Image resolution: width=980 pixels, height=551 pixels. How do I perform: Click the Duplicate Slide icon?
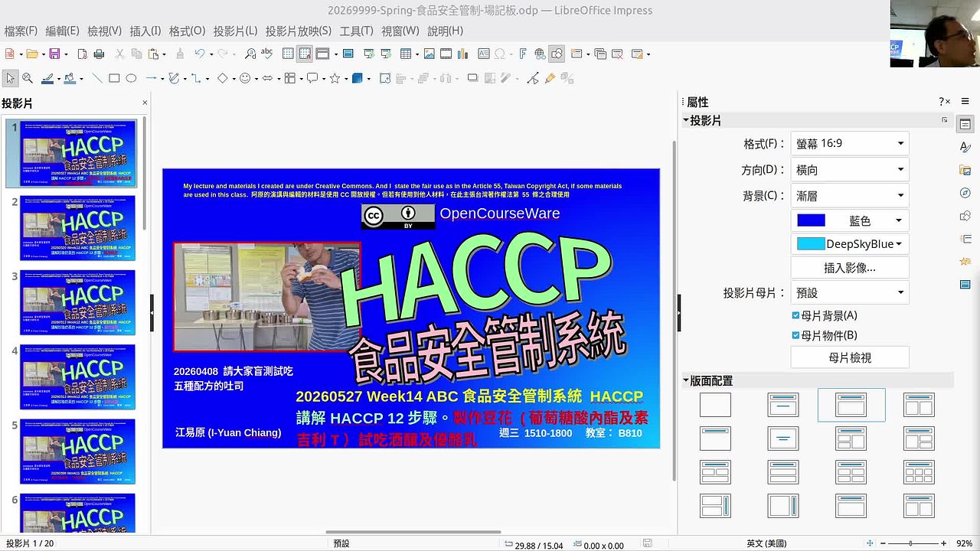(x=600, y=54)
